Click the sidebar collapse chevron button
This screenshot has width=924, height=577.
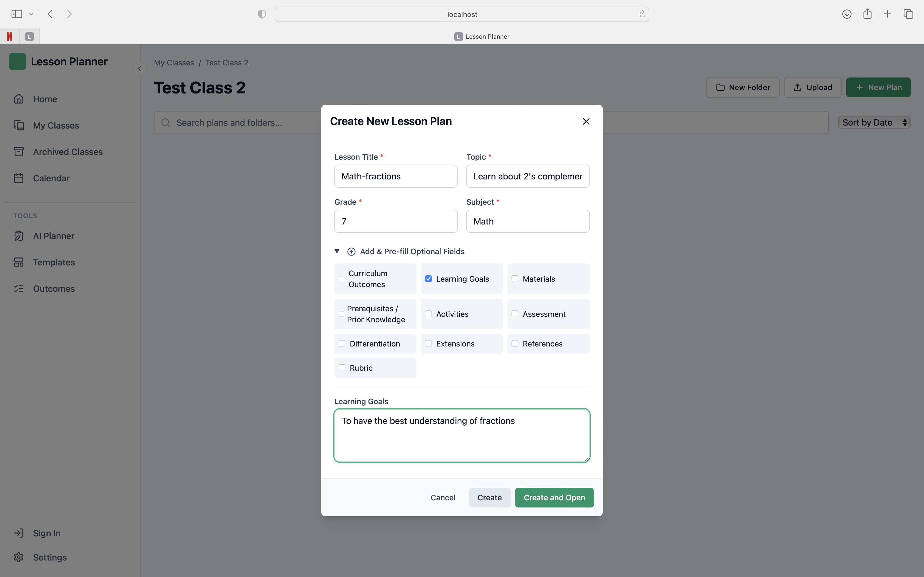click(140, 69)
